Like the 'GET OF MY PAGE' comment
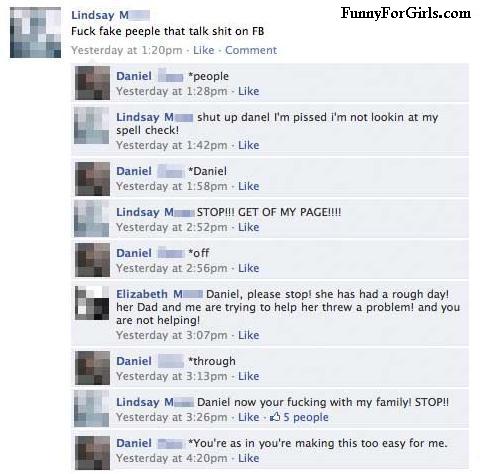This screenshot has height=474, width=480. [248, 227]
